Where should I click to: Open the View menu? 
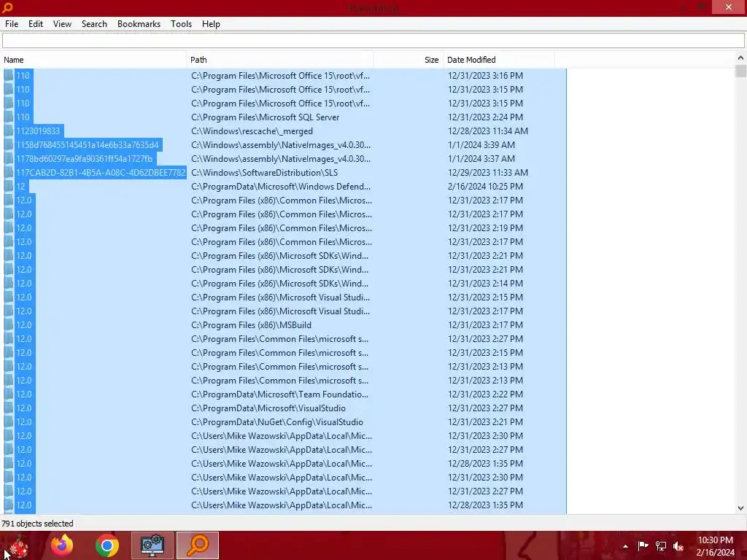point(62,24)
